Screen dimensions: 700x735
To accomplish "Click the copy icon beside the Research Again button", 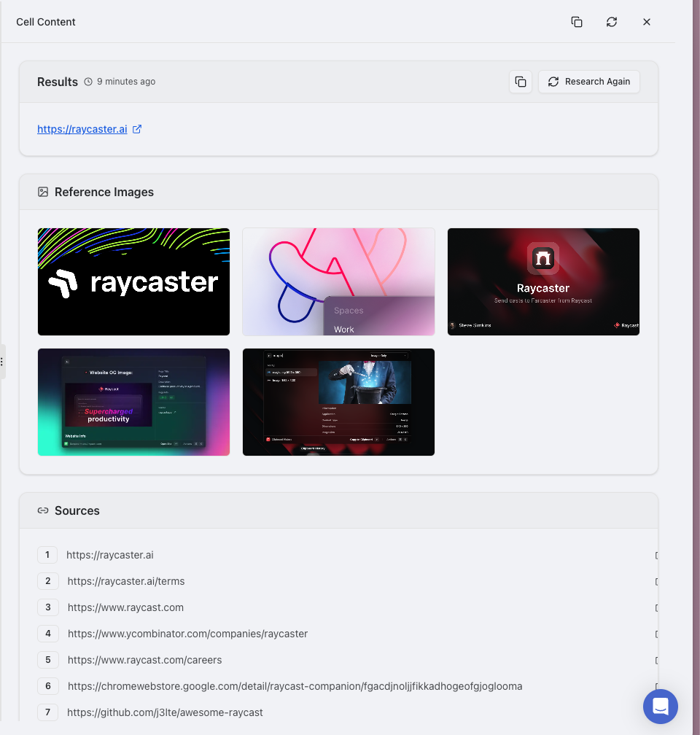I will pyautogui.click(x=521, y=82).
